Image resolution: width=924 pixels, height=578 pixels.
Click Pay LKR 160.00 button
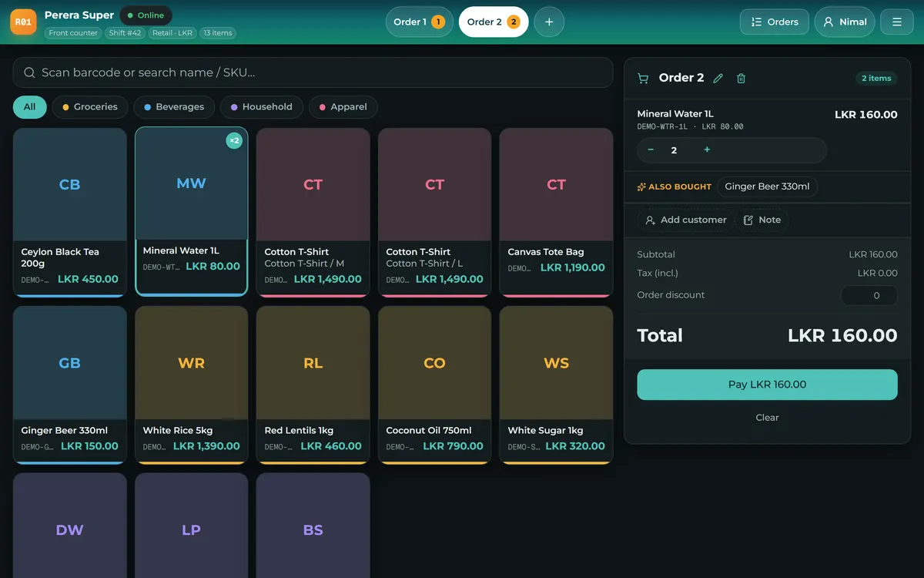767,385
